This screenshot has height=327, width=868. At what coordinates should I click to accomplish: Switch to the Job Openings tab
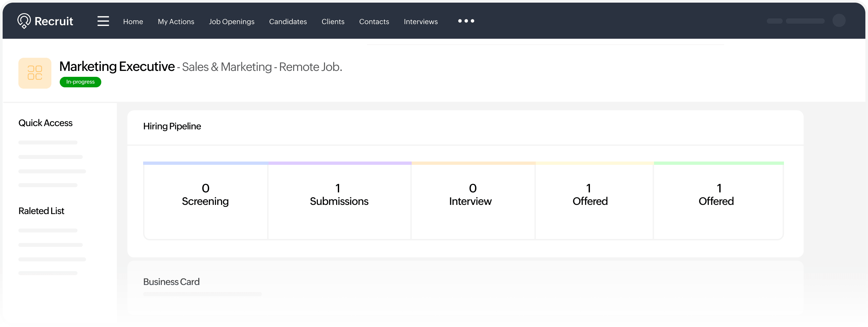tap(231, 22)
